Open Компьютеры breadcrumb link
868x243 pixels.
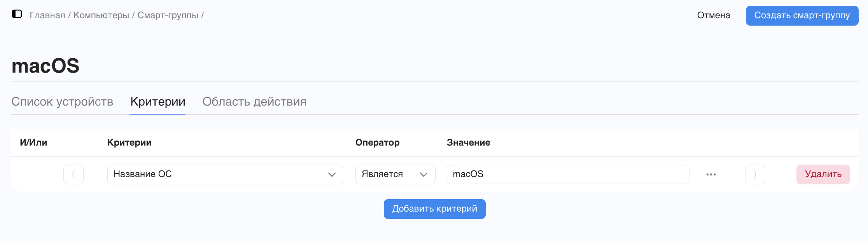pos(101,16)
